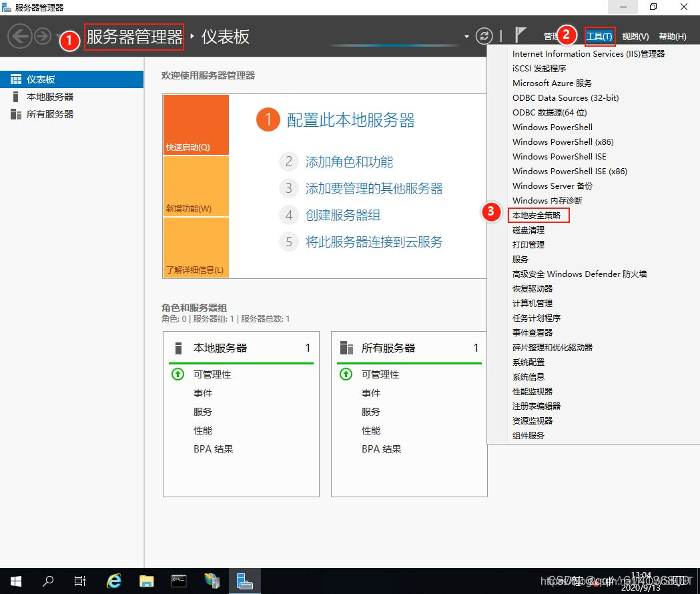This screenshot has height=594, width=700.
Task: Click the server icon on 所有服务器 tile
Action: [x=346, y=348]
